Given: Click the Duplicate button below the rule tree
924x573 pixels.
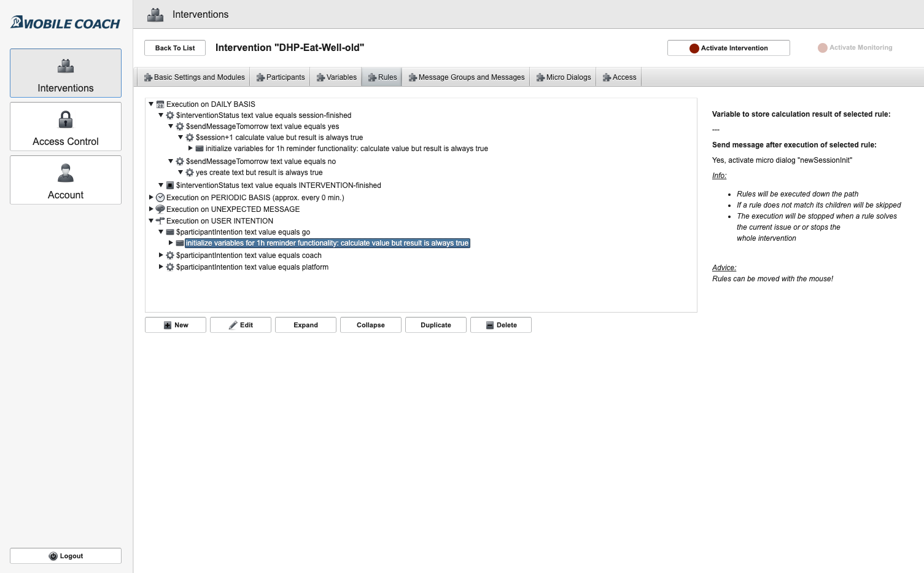Looking at the screenshot, I should (435, 325).
